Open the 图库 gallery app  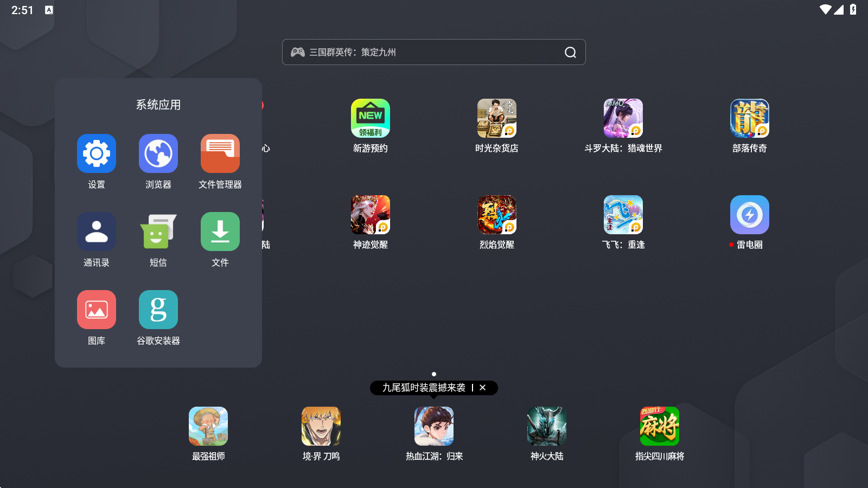click(97, 310)
